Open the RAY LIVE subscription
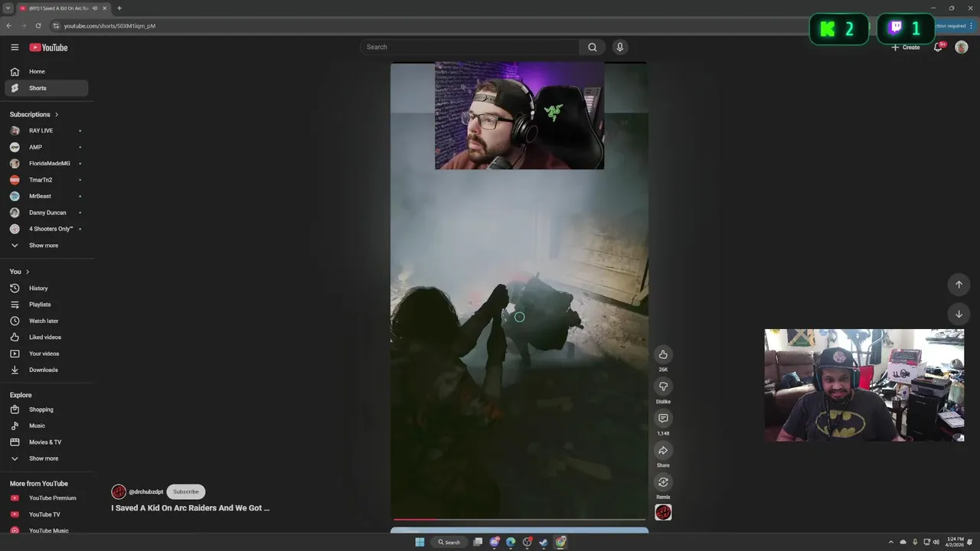 47,131
